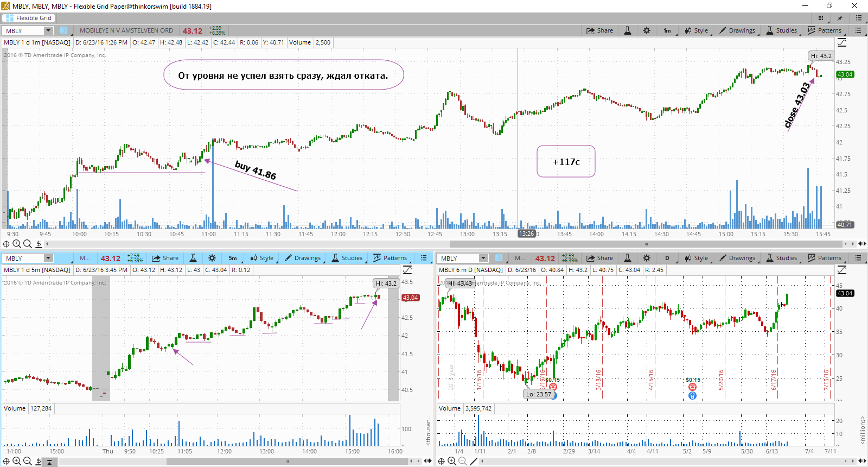Expand MBLY symbol dropdown in 5m chart
Image resolution: width=868 pixels, height=467 pixels.
[48, 258]
